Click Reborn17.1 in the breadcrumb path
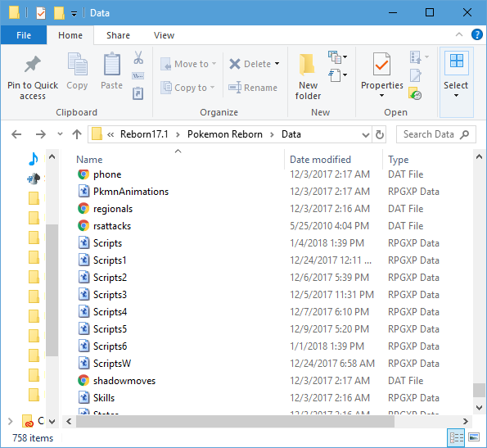Screen dimensions: 487x448 click(144, 134)
